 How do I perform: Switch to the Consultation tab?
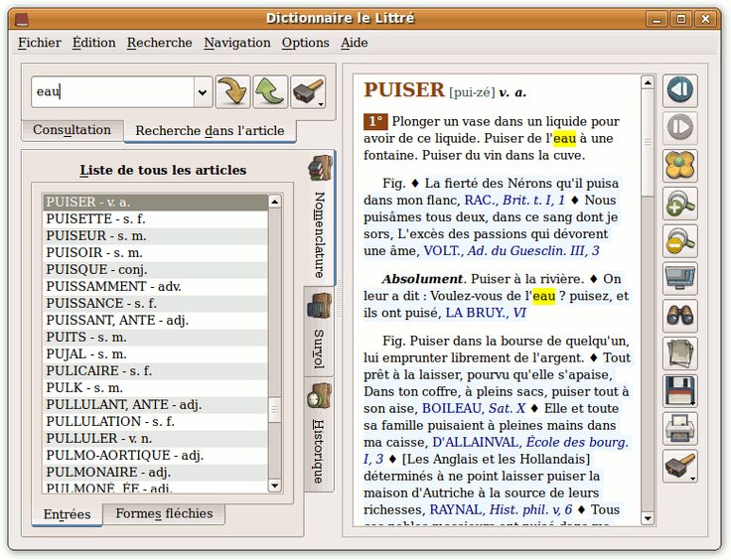pyautogui.click(x=73, y=130)
